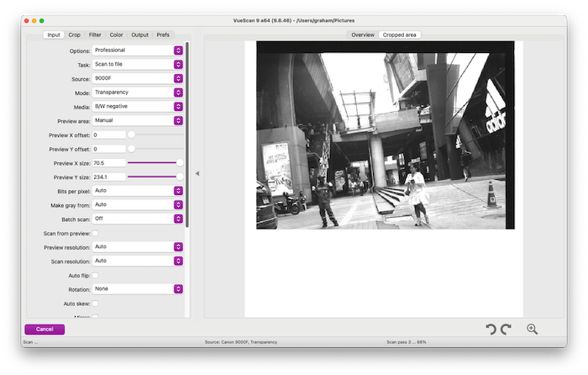Click the Preview Y size slider handle
This screenshot has height=375, width=588.
(x=180, y=177)
